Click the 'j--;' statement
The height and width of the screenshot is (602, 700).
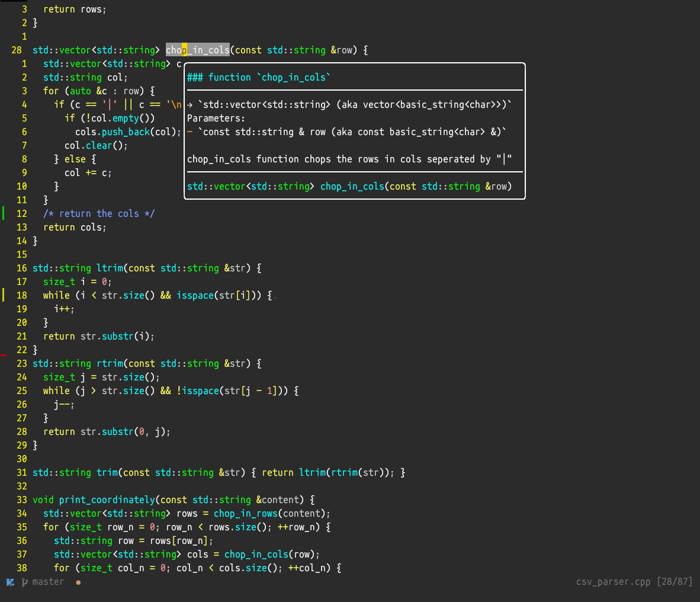coord(64,404)
